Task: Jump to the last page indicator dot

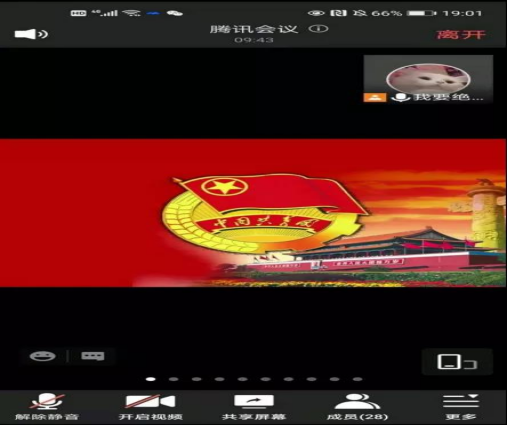Action: click(358, 379)
